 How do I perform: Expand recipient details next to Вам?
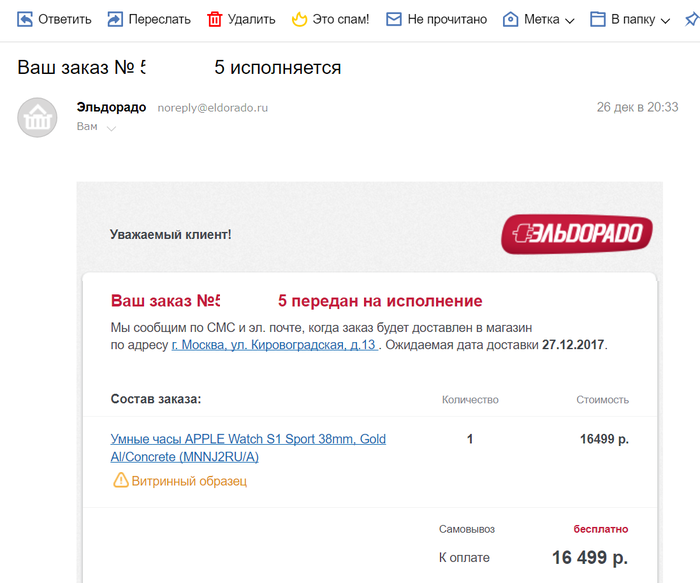click(x=111, y=128)
